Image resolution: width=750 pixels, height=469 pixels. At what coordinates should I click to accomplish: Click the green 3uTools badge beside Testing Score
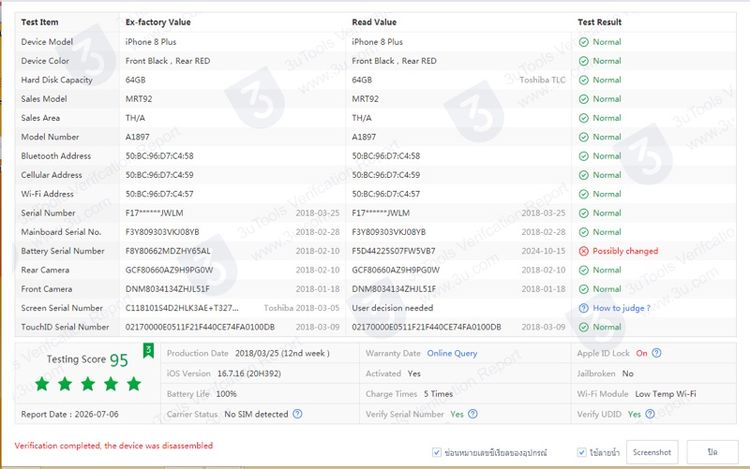pos(149,350)
